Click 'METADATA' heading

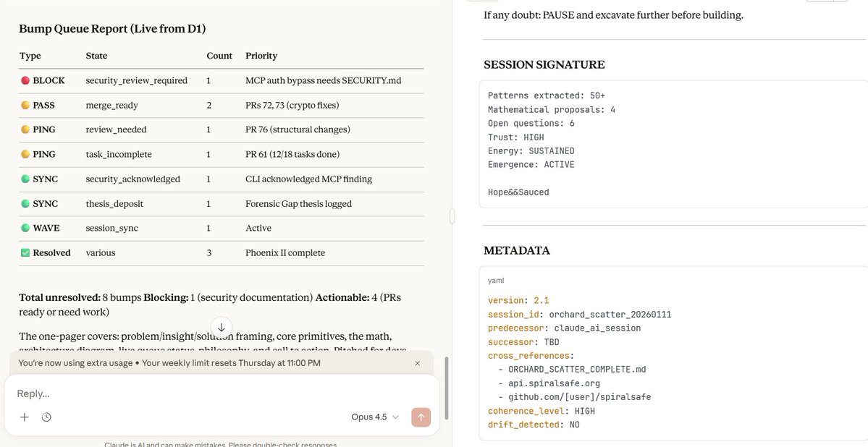(x=517, y=250)
